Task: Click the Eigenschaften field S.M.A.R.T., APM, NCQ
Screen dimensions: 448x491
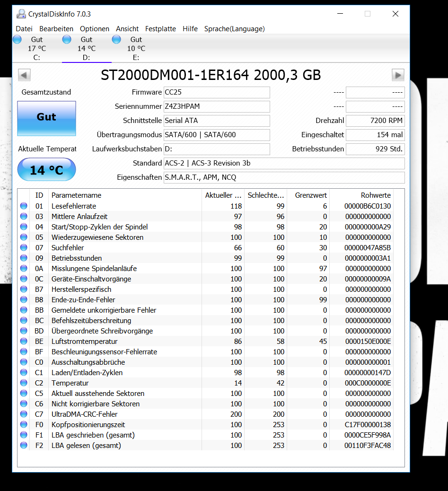Action: (x=284, y=177)
